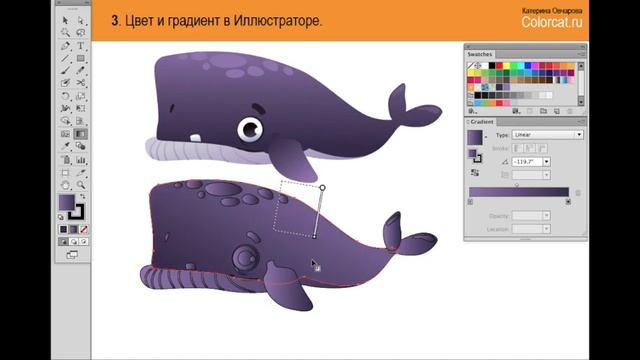Reset to Default Fill and Stroke

[61, 217]
